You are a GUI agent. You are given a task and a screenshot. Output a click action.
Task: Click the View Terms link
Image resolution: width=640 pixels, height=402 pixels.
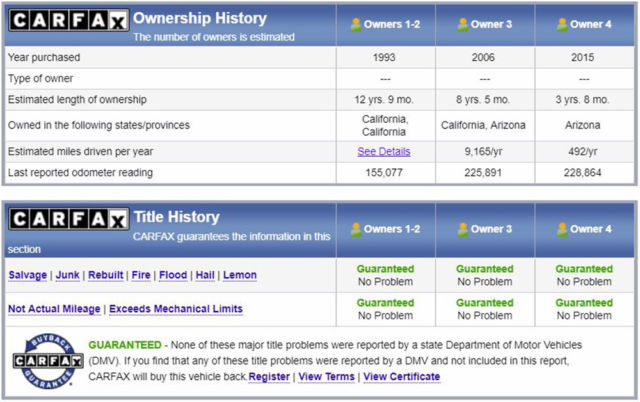click(x=327, y=377)
